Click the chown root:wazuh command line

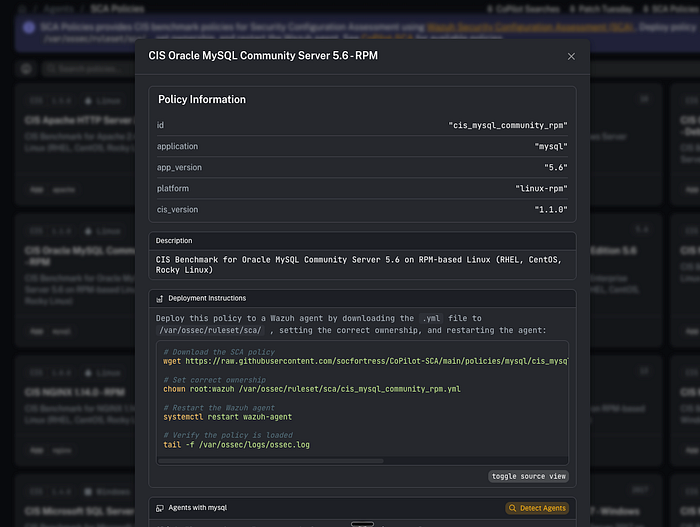click(312, 389)
